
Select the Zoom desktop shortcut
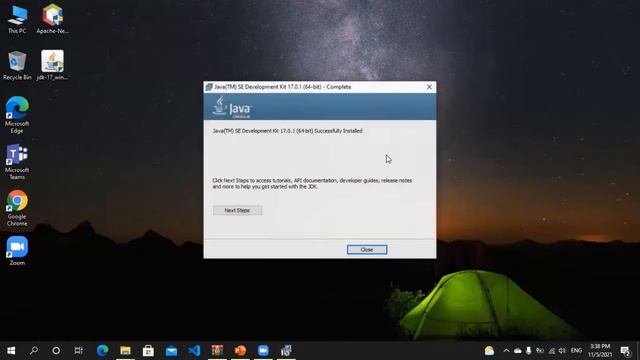coord(17,251)
